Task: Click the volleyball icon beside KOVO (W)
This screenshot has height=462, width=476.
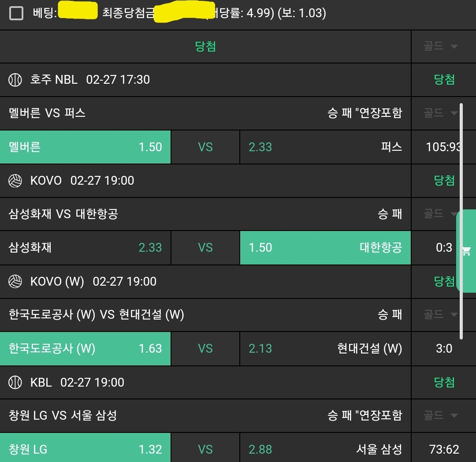Action: click(x=15, y=282)
